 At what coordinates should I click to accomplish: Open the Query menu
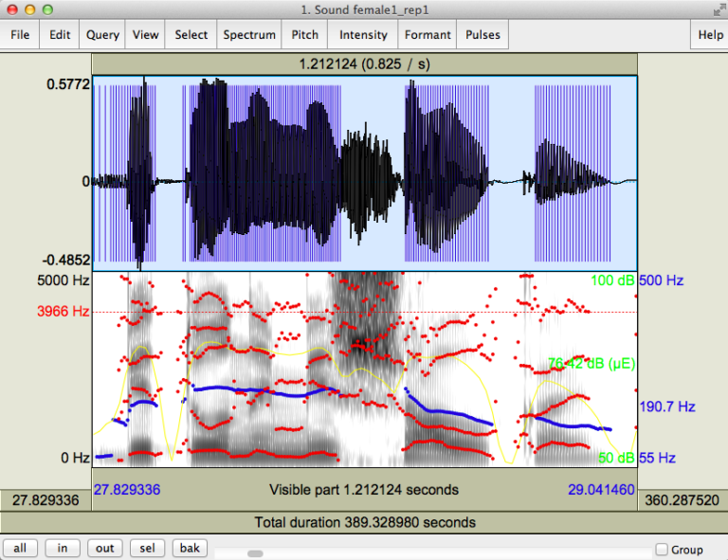coord(102,35)
